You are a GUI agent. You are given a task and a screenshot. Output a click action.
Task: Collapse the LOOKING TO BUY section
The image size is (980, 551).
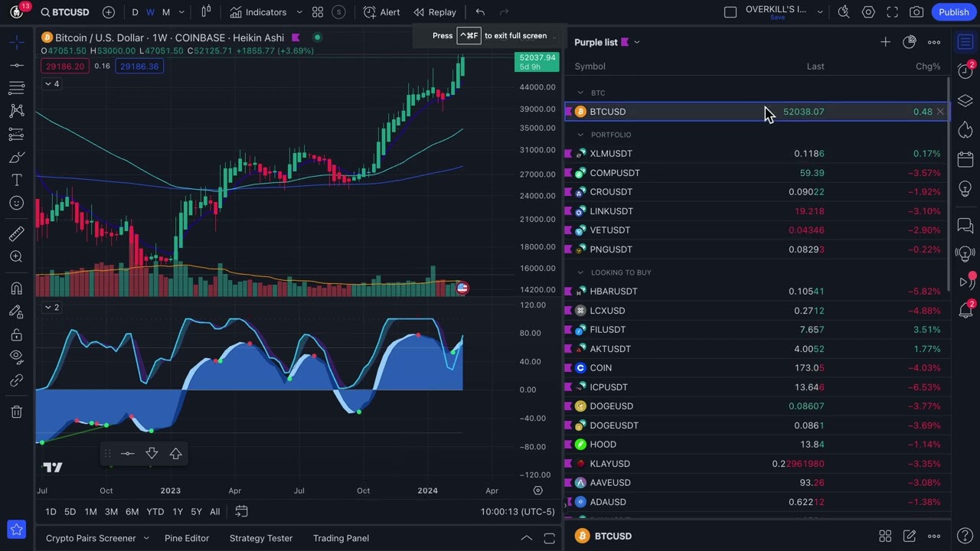(580, 272)
